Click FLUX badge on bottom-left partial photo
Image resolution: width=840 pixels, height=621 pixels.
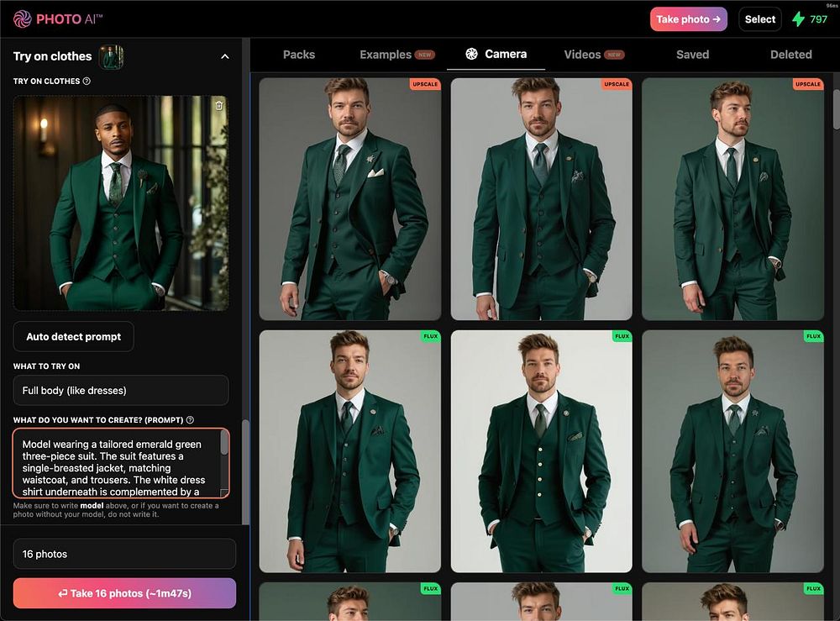pos(431,588)
